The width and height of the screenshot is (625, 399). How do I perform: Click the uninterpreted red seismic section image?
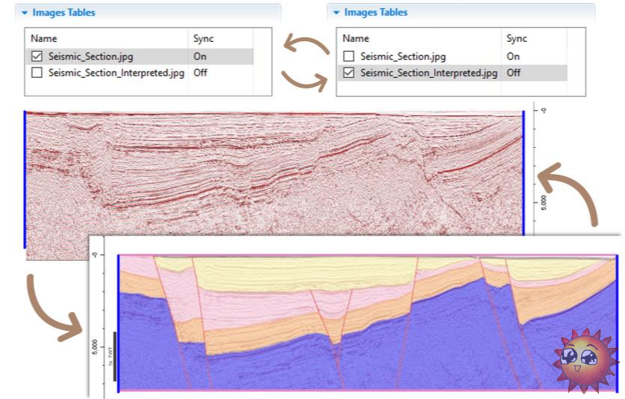(274, 173)
